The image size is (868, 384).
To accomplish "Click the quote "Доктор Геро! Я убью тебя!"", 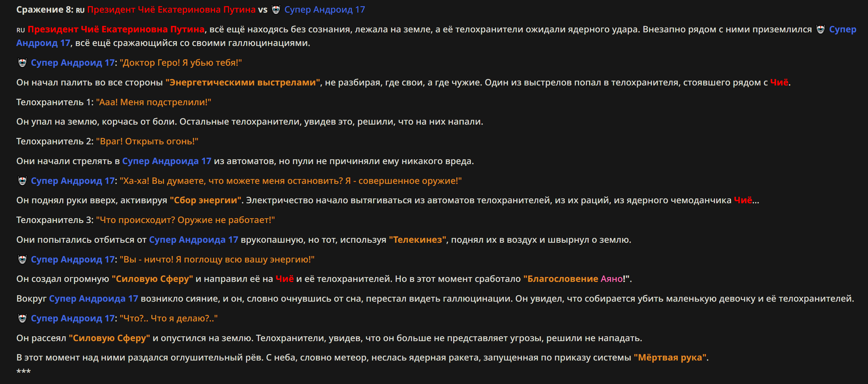I will (x=181, y=63).
